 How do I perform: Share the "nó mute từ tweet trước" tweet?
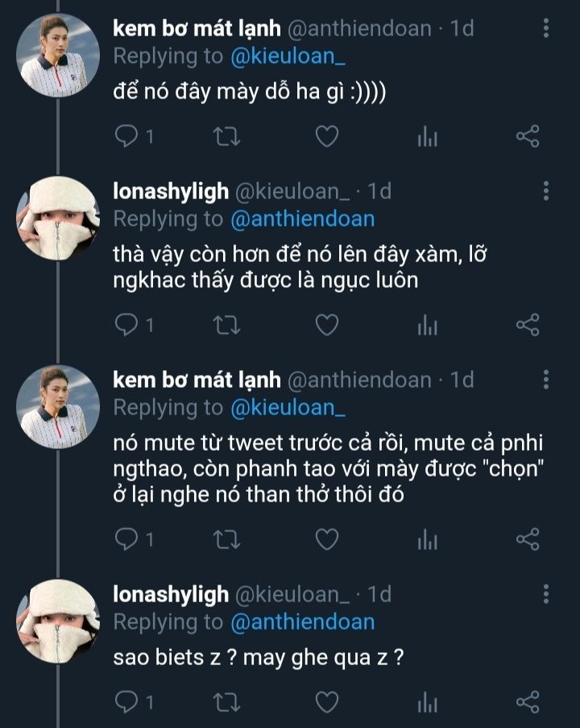click(527, 539)
